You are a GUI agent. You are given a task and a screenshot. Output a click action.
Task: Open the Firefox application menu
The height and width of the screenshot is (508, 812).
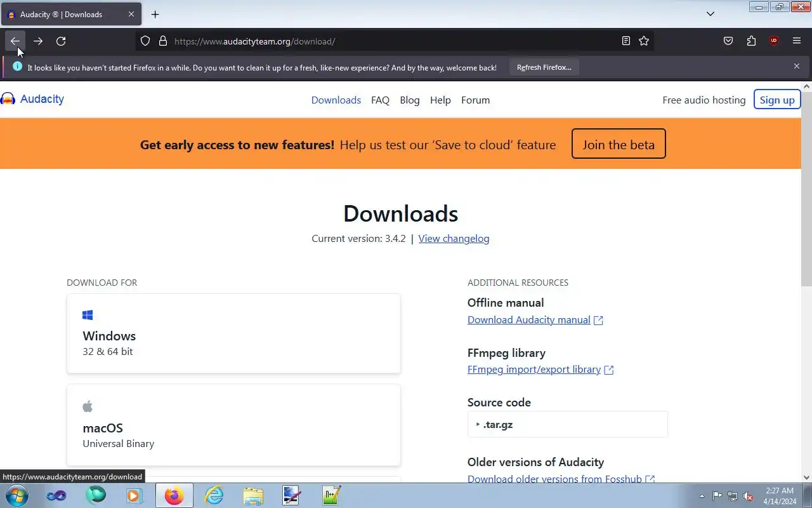pyautogui.click(x=797, y=41)
